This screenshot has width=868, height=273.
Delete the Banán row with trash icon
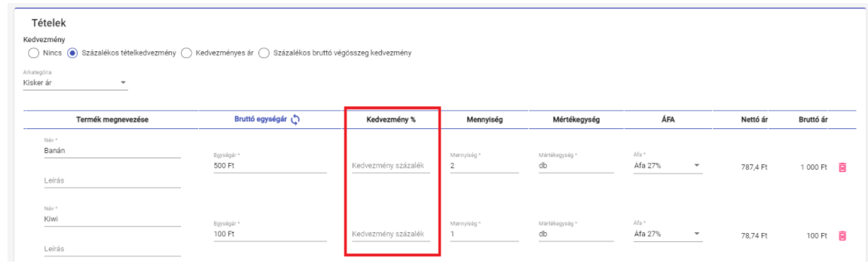click(x=842, y=167)
